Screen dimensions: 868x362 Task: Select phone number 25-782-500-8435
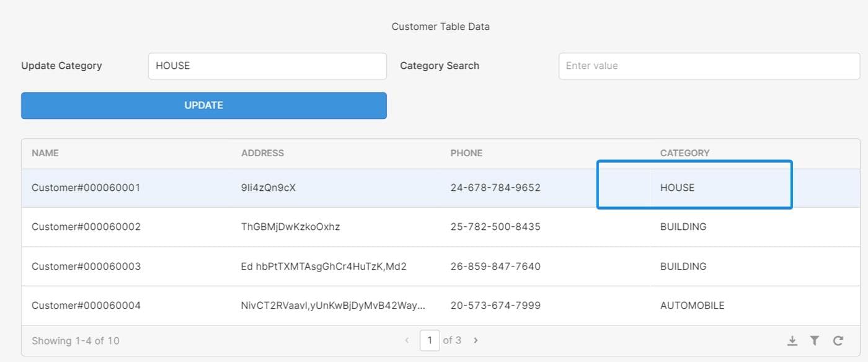(x=495, y=227)
